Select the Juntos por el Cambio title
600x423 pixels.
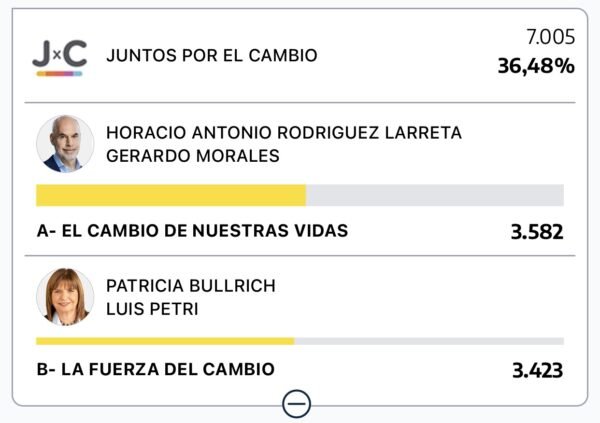click(211, 55)
